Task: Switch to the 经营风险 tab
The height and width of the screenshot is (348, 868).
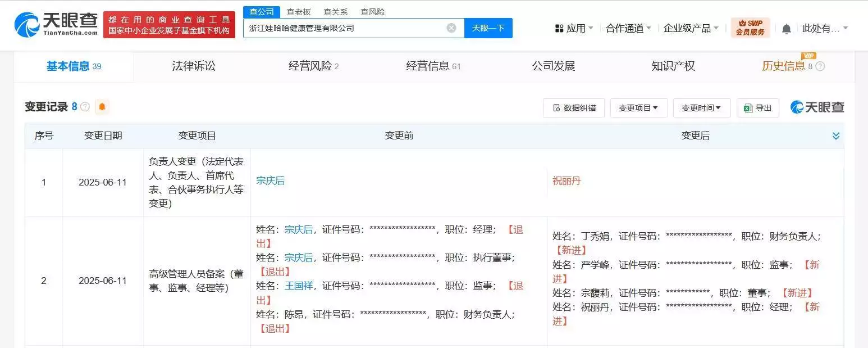Action: coord(313,66)
